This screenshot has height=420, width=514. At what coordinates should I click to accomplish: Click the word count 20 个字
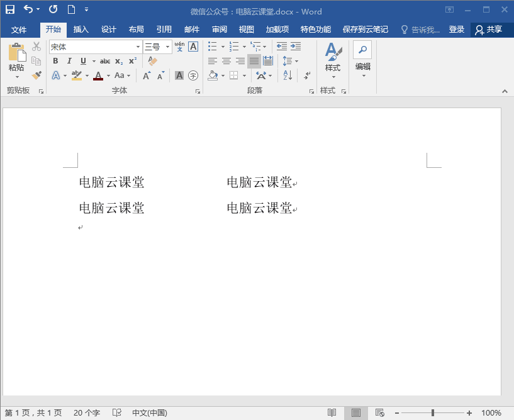pyautogui.click(x=87, y=413)
